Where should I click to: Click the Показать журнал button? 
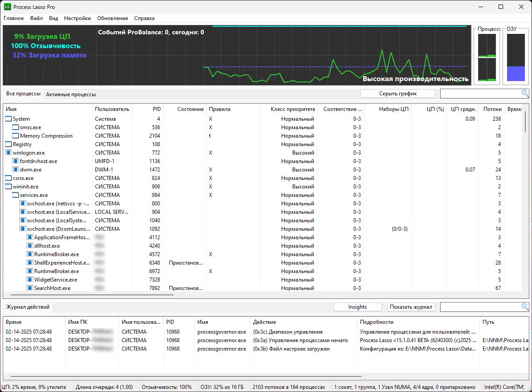(411, 307)
